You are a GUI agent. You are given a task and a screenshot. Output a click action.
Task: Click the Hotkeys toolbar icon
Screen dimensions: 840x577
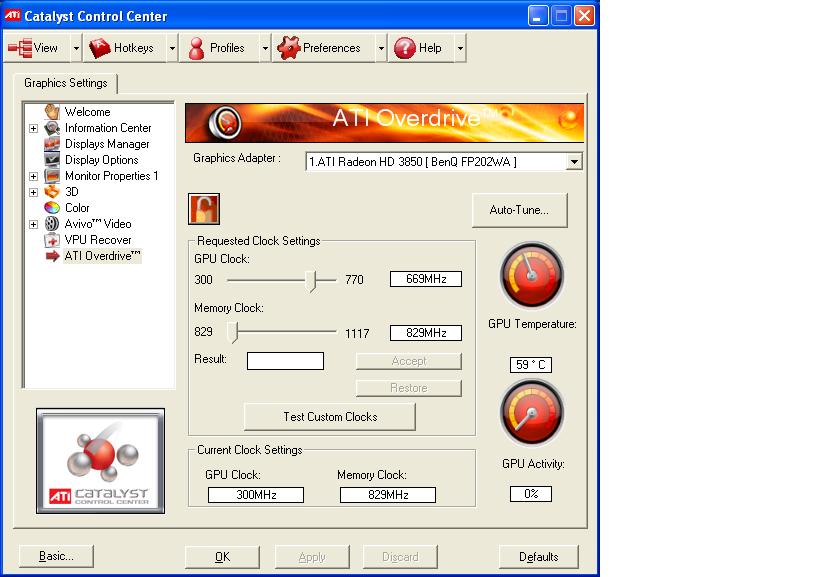point(100,48)
